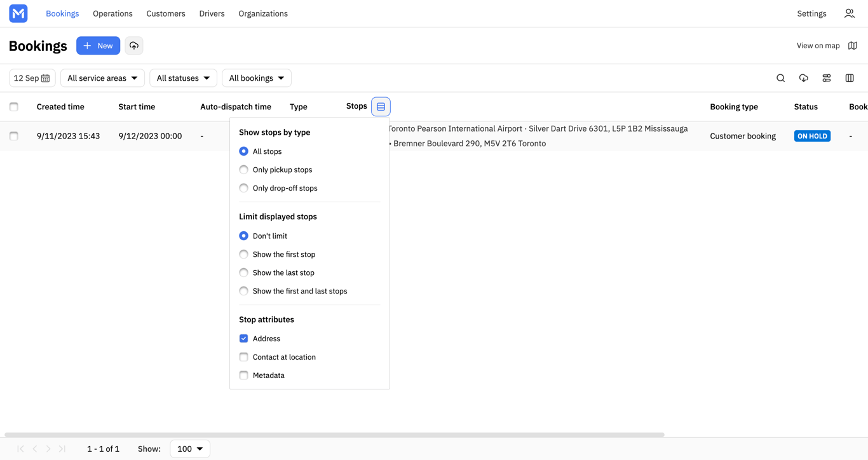Open the Drivers nav tab
The image size is (868, 460).
tap(212, 13)
